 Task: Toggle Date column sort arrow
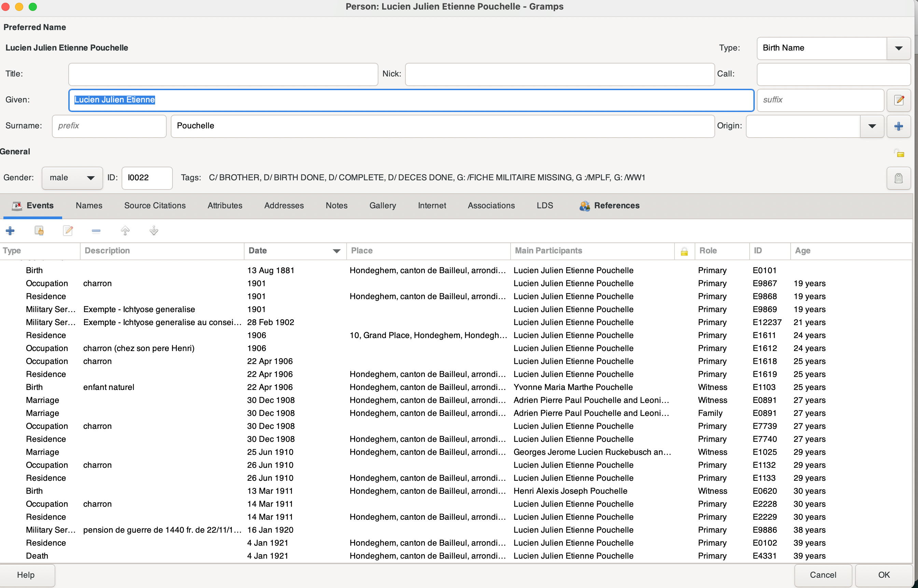tap(336, 251)
